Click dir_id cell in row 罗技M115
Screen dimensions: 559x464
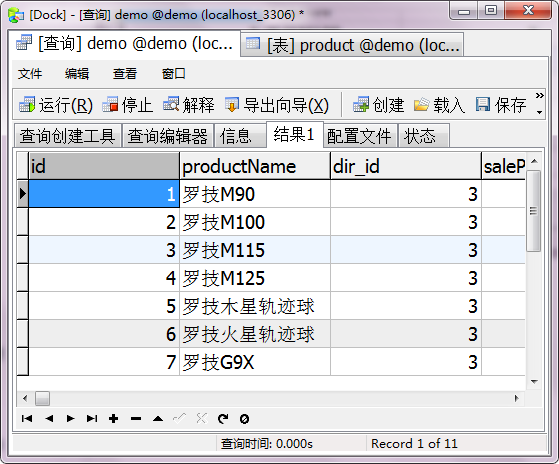pyautogui.click(x=406, y=250)
